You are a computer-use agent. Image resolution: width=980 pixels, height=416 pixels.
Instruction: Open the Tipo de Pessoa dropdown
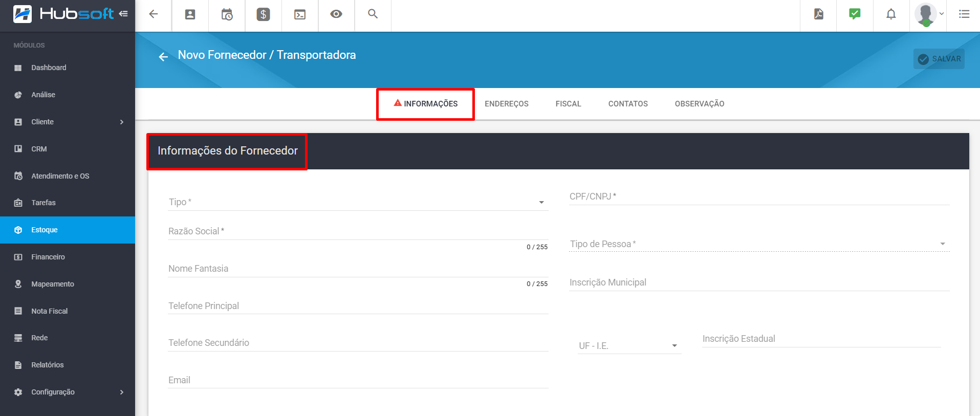click(x=759, y=244)
